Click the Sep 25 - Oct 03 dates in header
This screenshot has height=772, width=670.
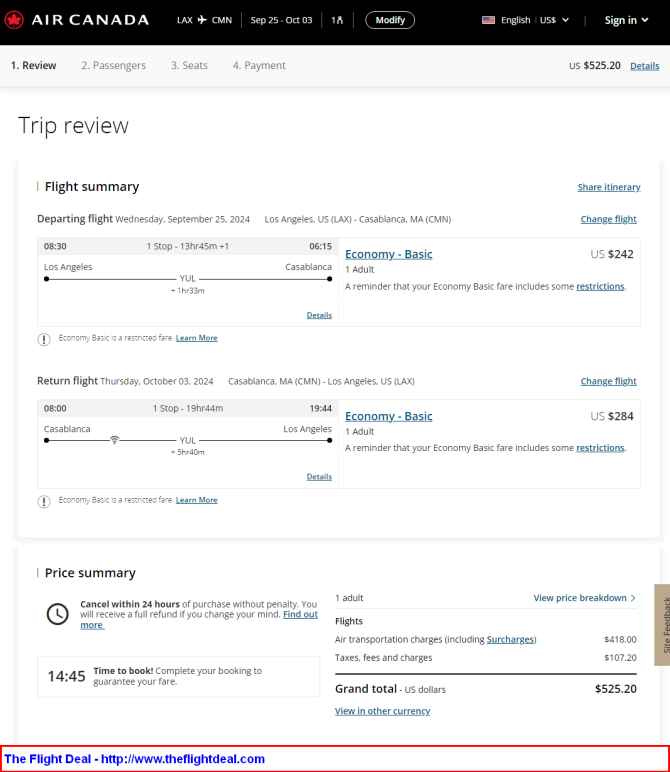coord(281,20)
